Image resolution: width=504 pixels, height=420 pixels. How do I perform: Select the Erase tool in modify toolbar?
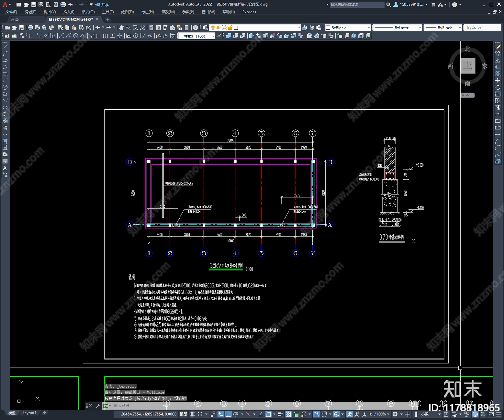point(498,47)
